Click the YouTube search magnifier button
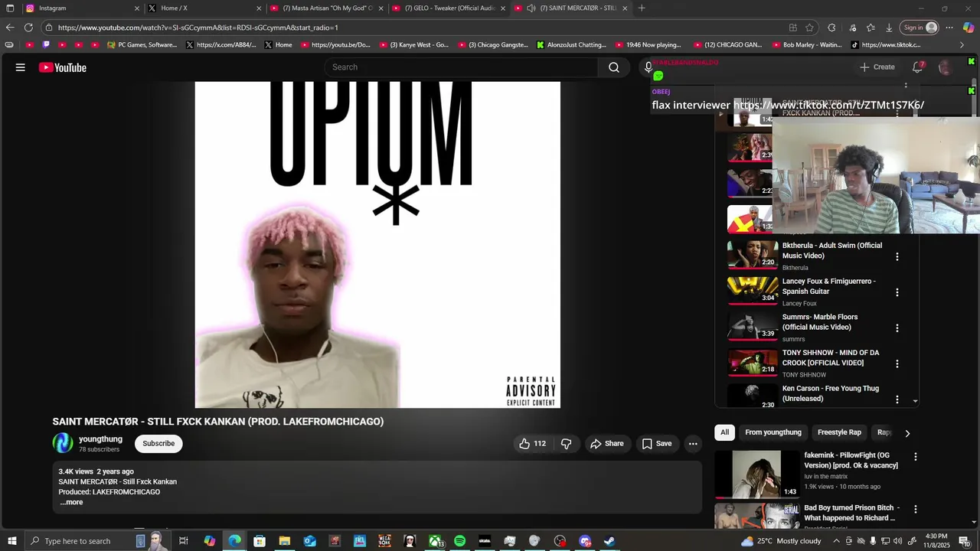This screenshot has height=551, width=980. click(x=614, y=67)
